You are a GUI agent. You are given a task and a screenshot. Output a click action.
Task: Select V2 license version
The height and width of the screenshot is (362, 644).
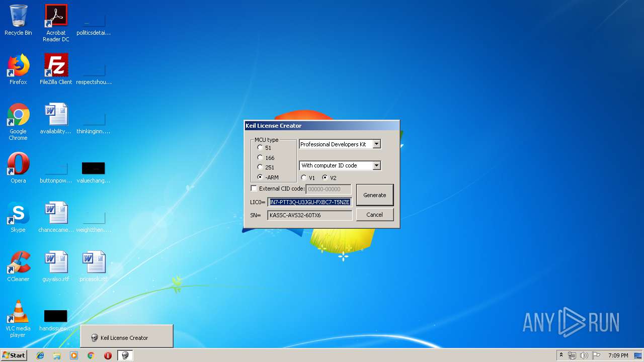coord(325,177)
